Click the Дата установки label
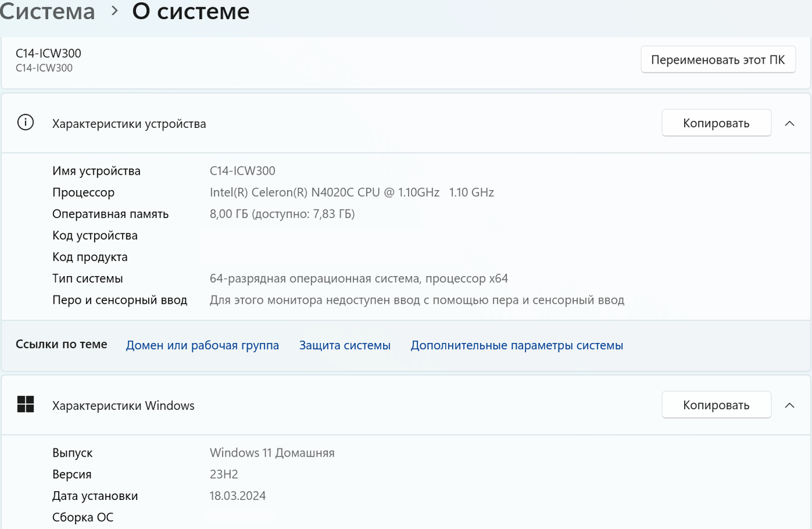Viewport: 812px width, 529px height. pos(95,496)
